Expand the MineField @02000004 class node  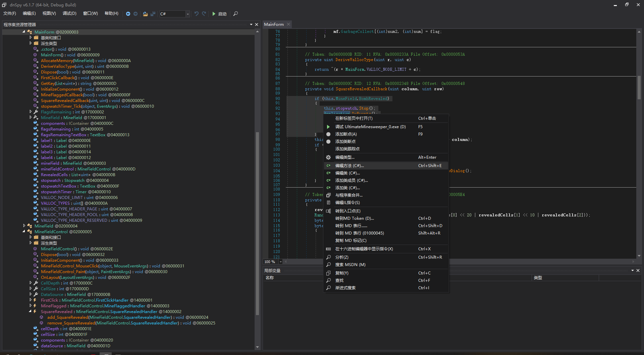[x=24, y=226]
